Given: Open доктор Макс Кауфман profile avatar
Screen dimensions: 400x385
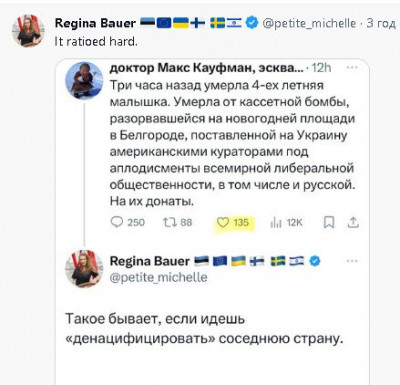Looking at the screenshot, I should pos(84,80).
